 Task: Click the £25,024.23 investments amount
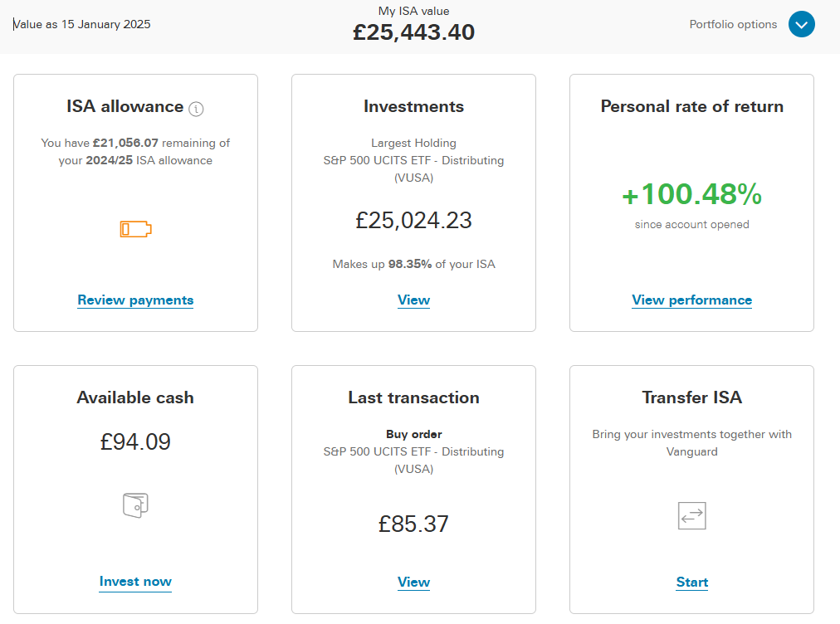point(413,220)
